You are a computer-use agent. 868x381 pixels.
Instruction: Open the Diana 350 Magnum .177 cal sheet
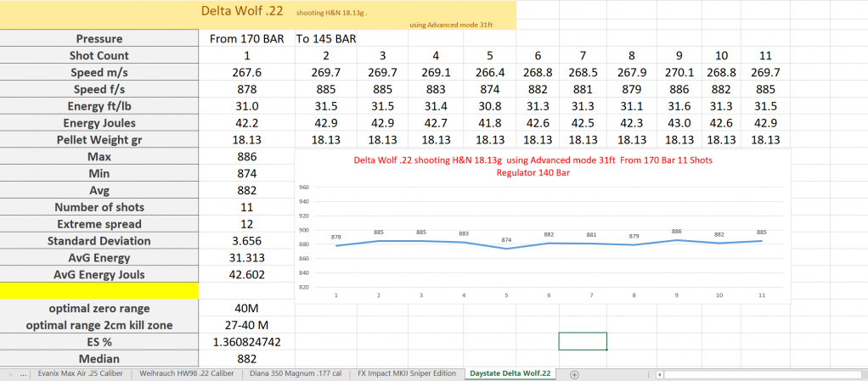(x=296, y=374)
